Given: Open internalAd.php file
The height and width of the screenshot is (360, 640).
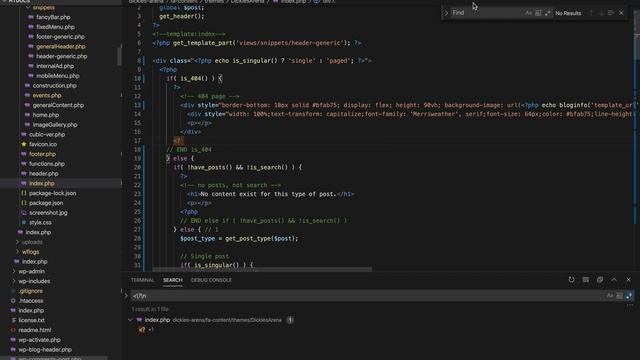Looking at the screenshot, I should pos(55,66).
